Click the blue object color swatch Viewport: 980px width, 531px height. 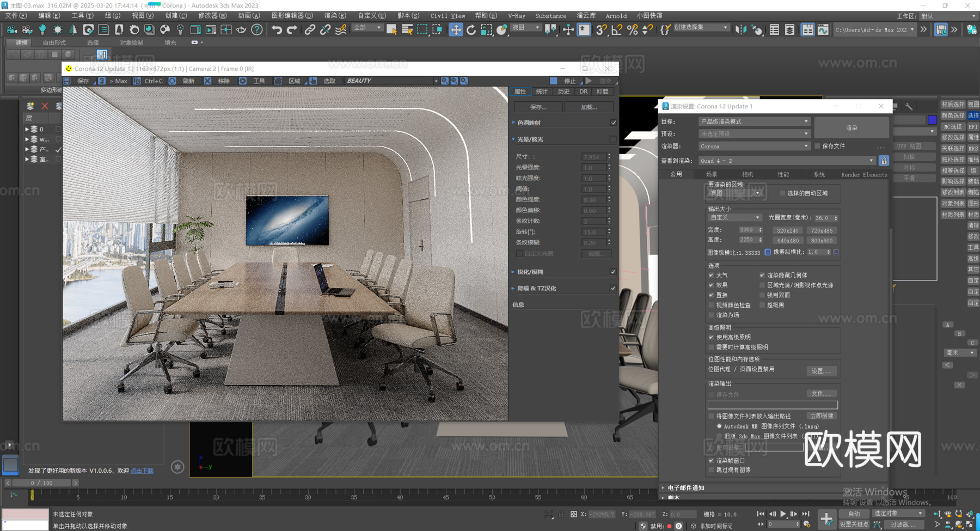click(932, 120)
